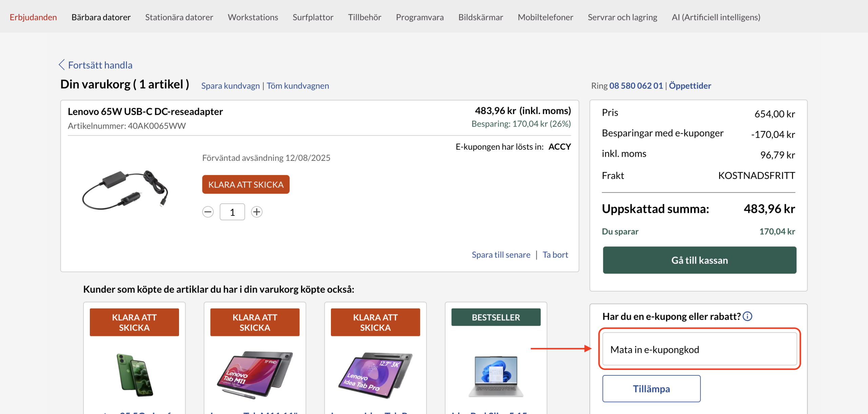Click the KLARA ATT SKICKA badge in cart item
Screen dimensions: 868x414
(x=246, y=184)
